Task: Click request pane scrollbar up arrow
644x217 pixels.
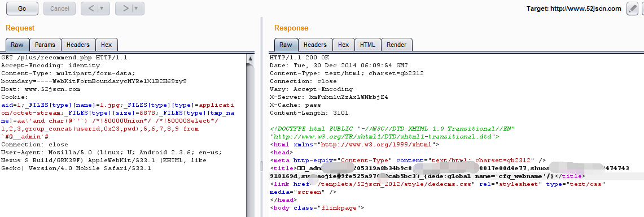Action: click(x=250, y=59)
